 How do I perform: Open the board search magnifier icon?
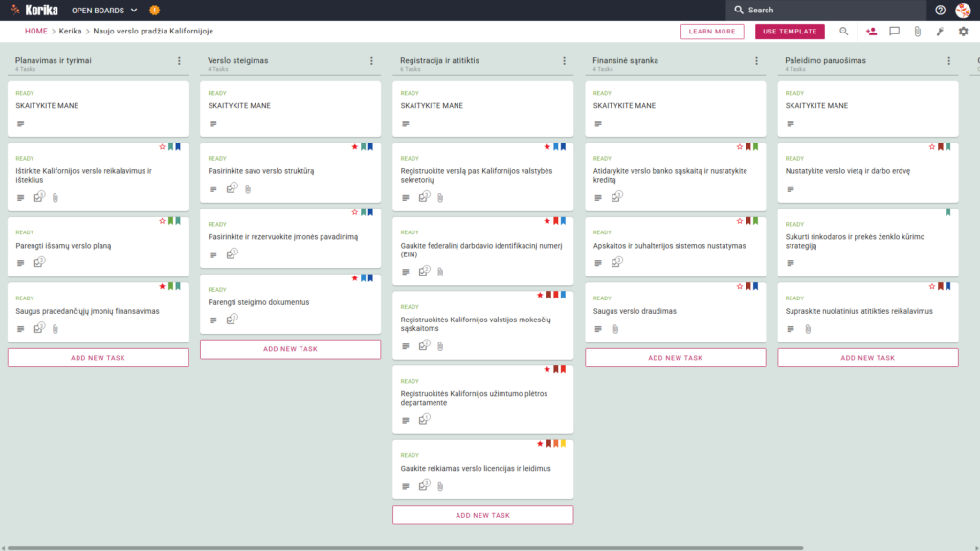click(843, 32)
